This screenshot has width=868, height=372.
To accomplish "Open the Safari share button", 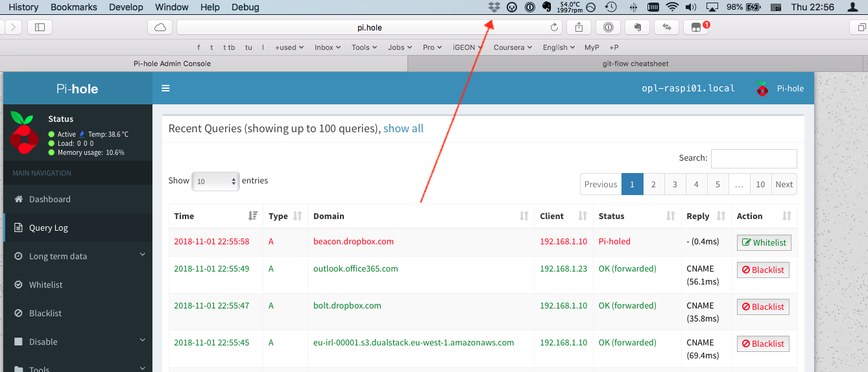I will [x=579, y=27].
